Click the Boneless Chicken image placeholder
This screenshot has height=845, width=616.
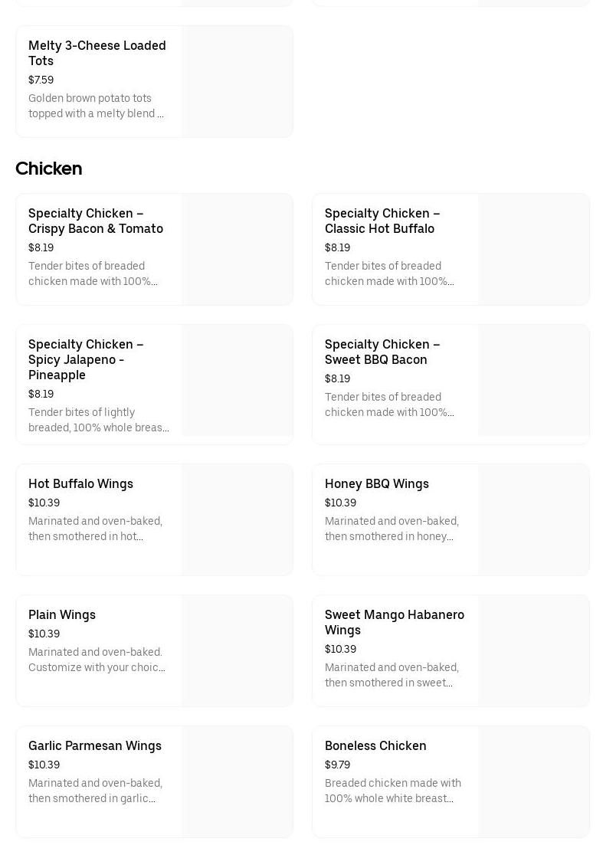(533, 781)
